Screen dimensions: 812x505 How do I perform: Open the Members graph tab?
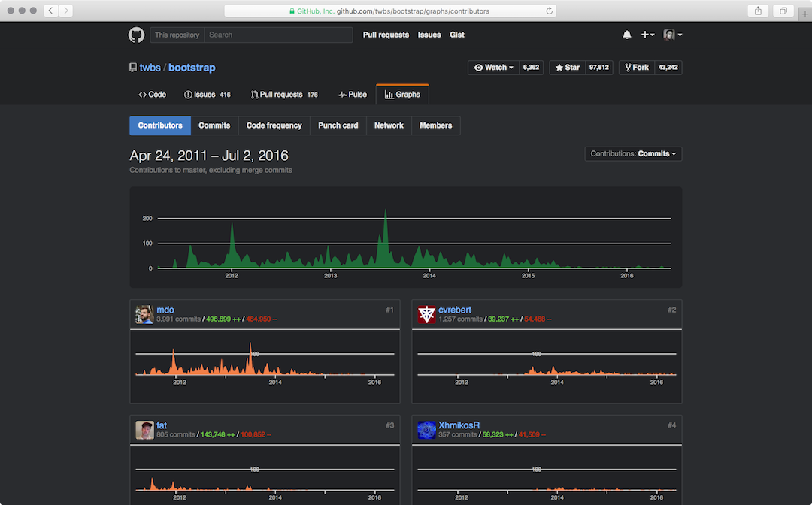[435, 125]
